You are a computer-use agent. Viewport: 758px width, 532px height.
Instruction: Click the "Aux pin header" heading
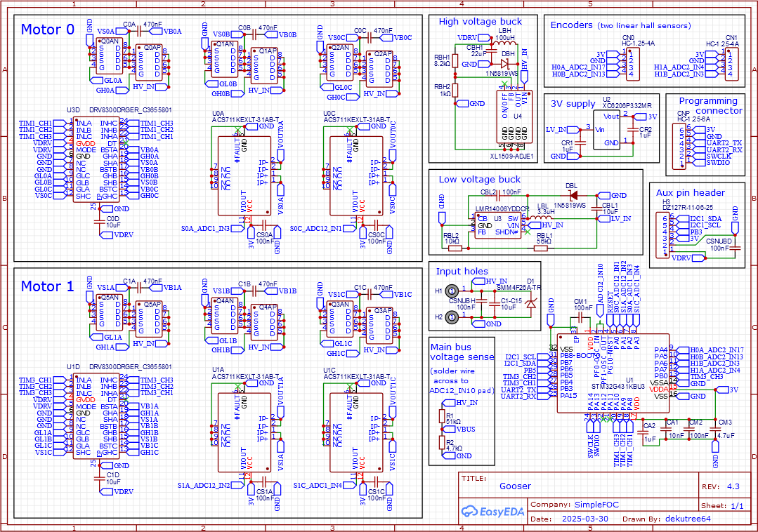coord(691,192)
